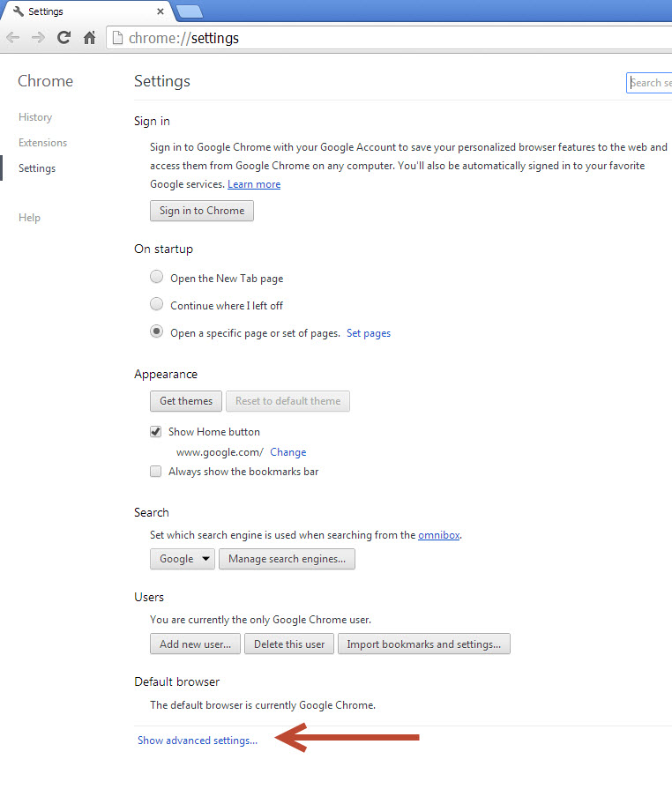
Task: Click the page icon in the address bar
Action: click(x=117, y=38)
